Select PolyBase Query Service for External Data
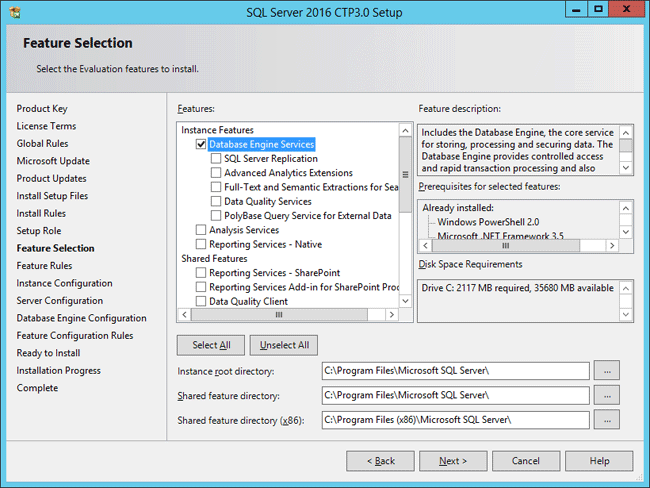The width and height of the screenshot is (650, 488). (216, 215)
